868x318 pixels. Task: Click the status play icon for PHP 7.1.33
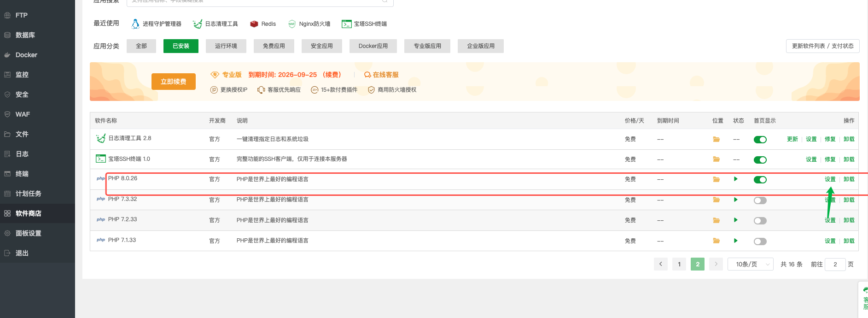tap(736, 241)
